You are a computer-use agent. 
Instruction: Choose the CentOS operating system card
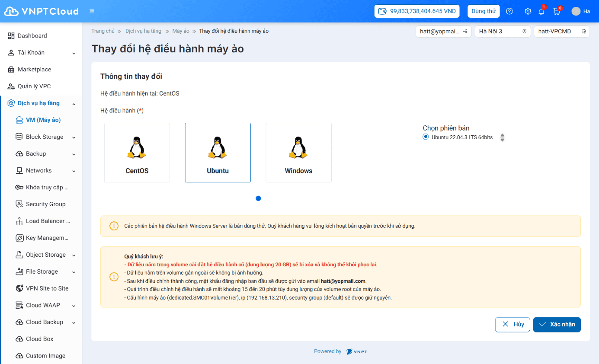(137, 153)
